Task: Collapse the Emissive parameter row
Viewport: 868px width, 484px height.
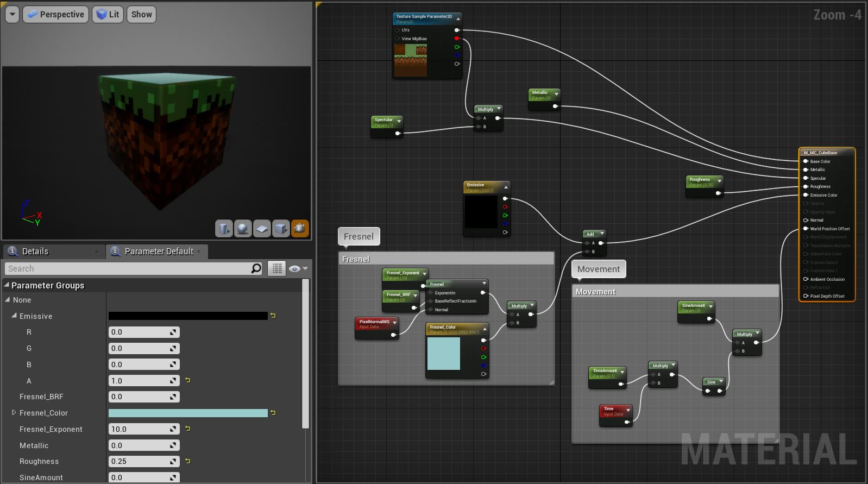Action: coord(14,316)
